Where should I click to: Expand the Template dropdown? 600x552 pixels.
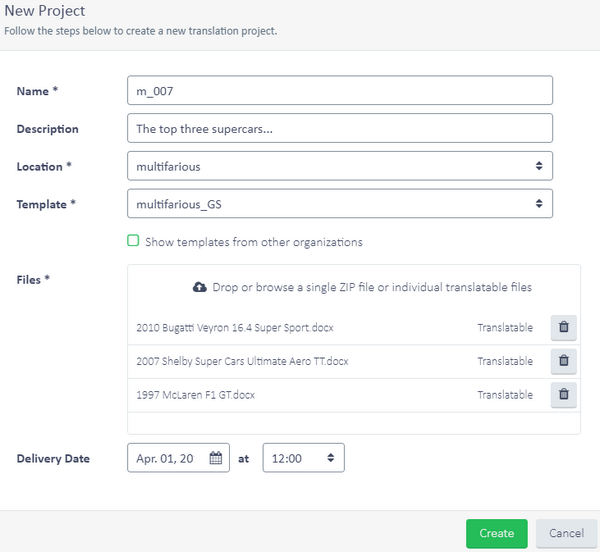(x=340, y=204)
